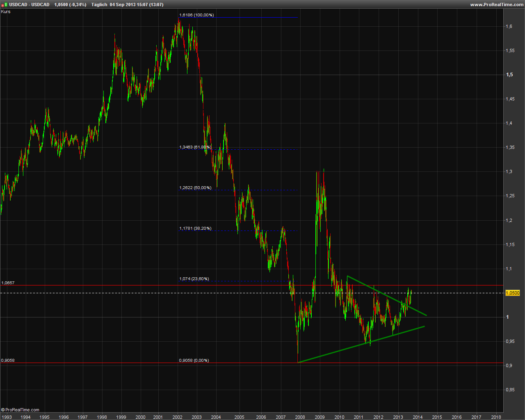Click the 1,2 value on price axis
Image resolution: width=525 pixels, height=420 pixels.
pos(509,220)
